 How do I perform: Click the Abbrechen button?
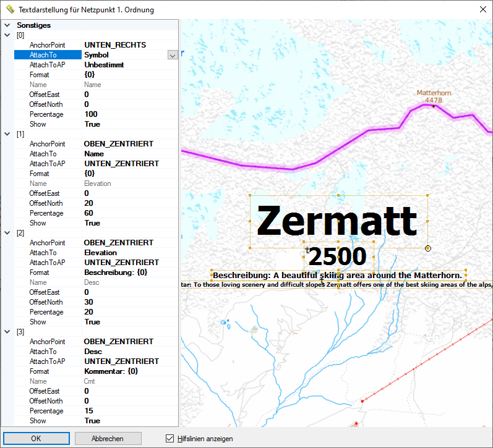pyautogui.click(x=108, y=438)
